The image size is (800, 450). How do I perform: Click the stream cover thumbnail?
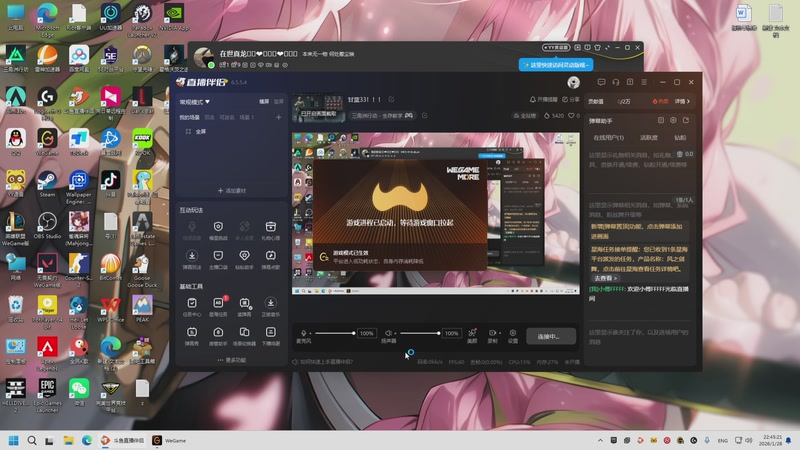[x=318, y=107]
